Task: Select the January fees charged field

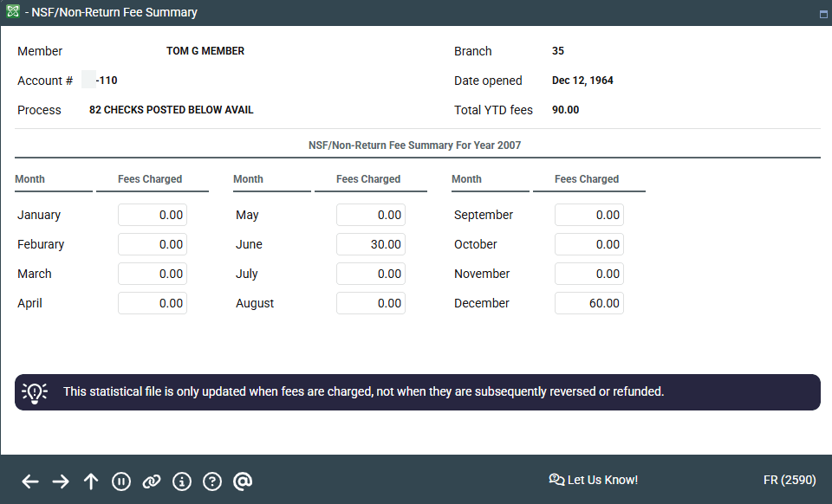Action: [x=153, y=215]
